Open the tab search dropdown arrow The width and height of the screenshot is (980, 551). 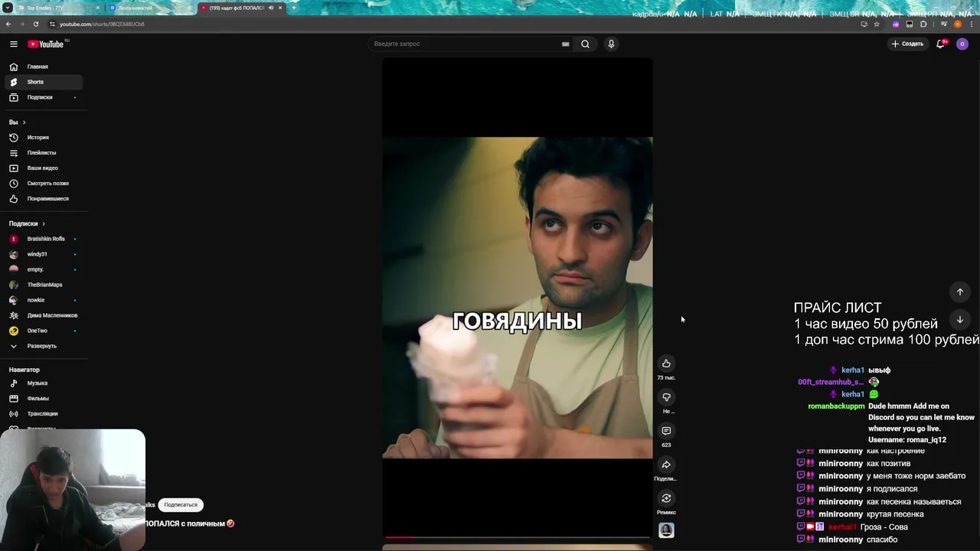8,8
